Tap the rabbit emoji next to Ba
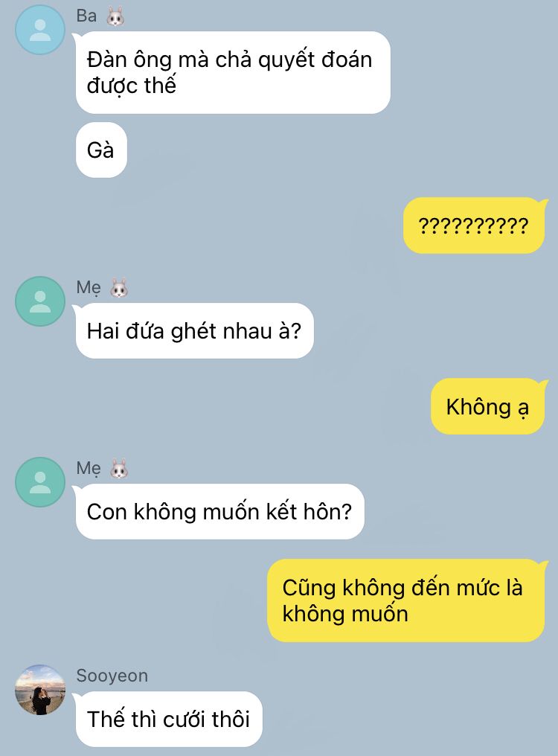558x756 pixels. pyautogui.click(x=115, y=16)
